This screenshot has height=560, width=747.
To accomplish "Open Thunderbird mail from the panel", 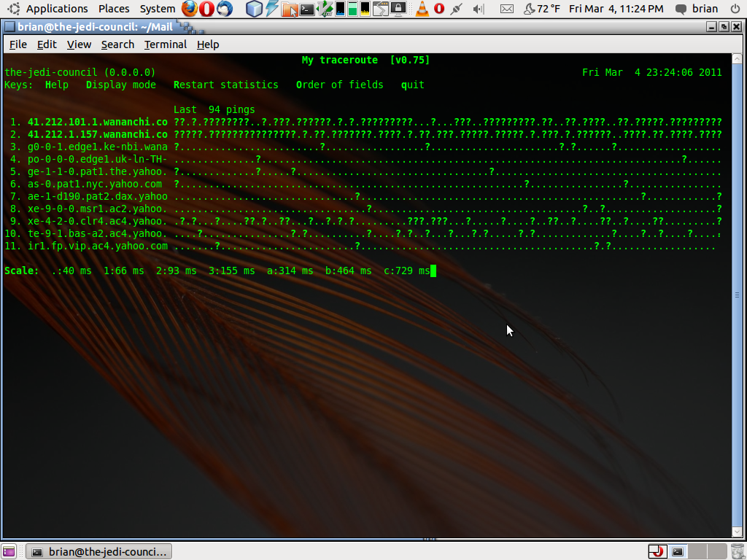I will [225, 9].
